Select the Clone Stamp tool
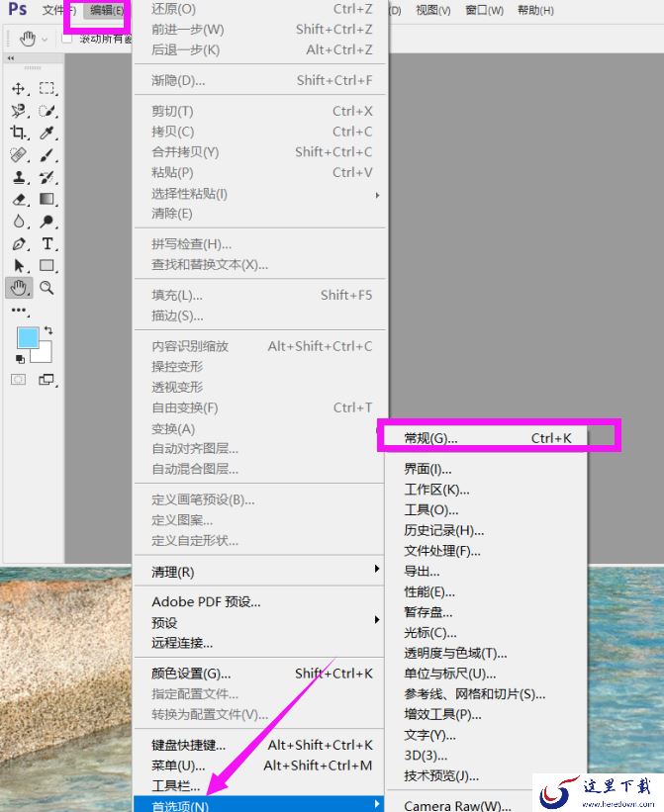The image size is (664, 812). pyautogui.click(x=19, y=177)
